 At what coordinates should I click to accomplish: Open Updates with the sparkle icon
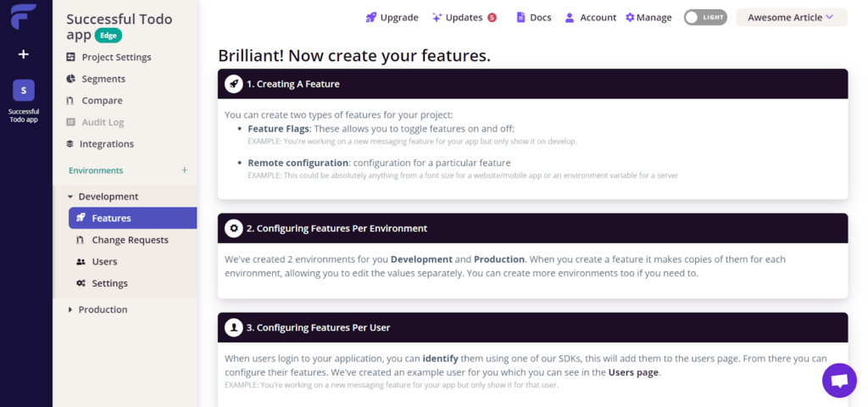coord(437,17)
